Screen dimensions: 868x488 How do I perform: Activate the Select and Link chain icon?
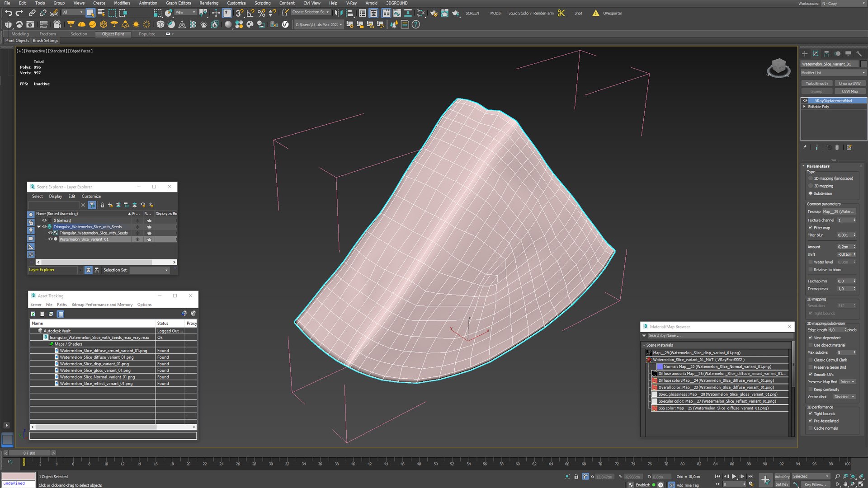pyautogui.click(x=32, y=13)
